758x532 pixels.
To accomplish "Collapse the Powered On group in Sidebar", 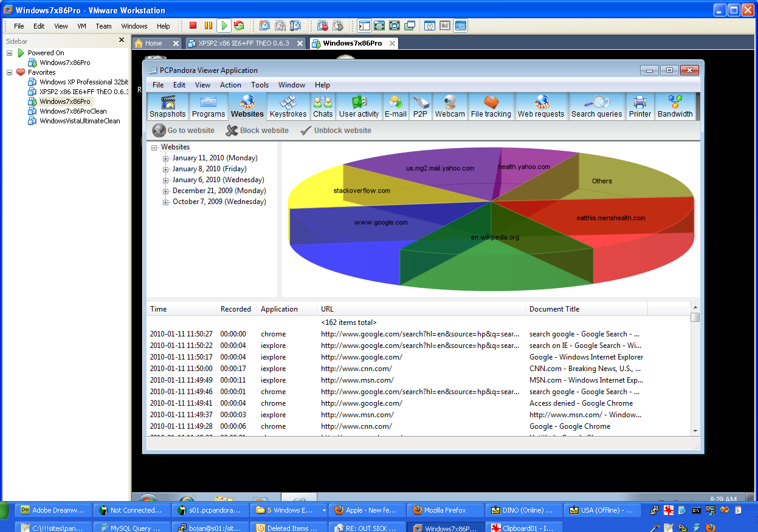I will 10,53.
